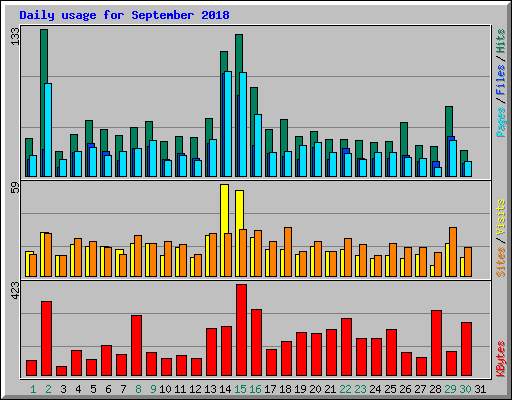Click the red KBytes bar for day 30
The image size is (512, 400).
point(466,349)
